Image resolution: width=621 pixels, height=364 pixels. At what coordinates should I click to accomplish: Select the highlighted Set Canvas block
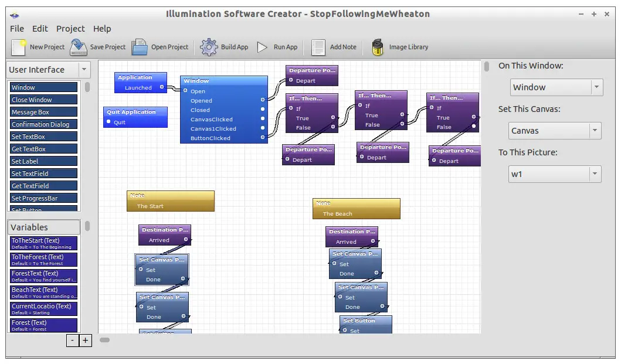coord(162,269)
